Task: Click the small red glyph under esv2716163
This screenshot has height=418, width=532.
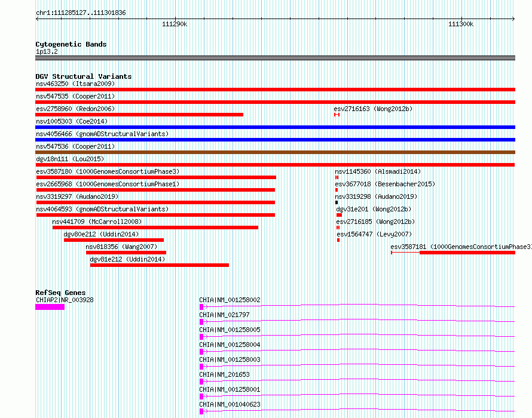Action: pos(337,115)
